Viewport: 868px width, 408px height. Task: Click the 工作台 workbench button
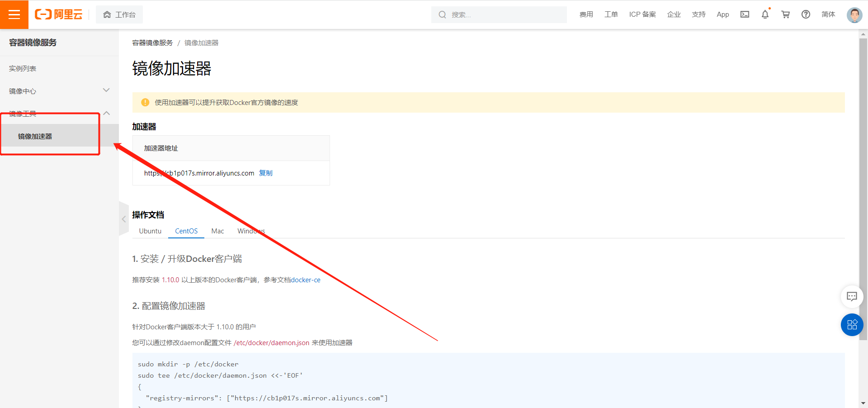point(119,14)
